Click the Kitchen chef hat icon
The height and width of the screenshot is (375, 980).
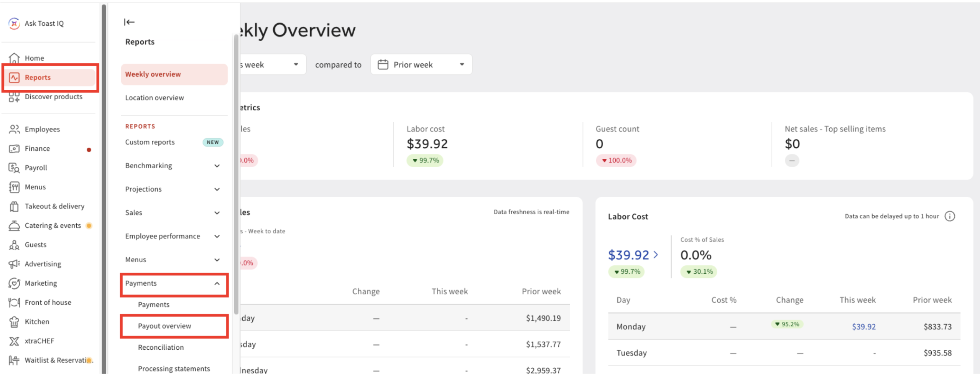pos(14,322)
